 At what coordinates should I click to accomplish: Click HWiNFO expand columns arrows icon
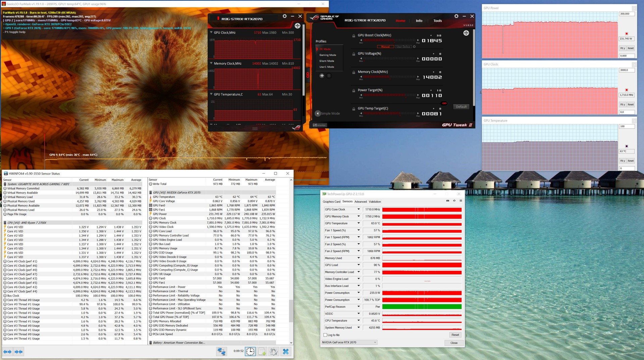[7, 352]
